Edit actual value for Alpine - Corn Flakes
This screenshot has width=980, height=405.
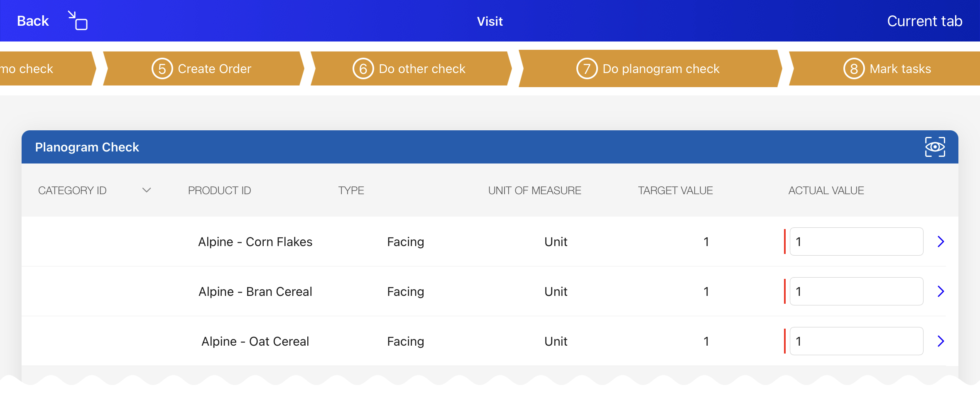pyautogui.click(x=856, y=242)
